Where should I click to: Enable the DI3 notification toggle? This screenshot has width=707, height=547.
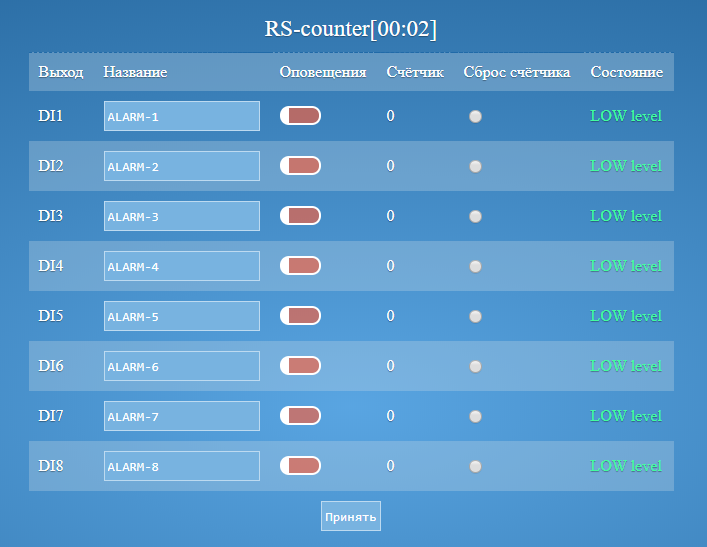tap(300, 216)
